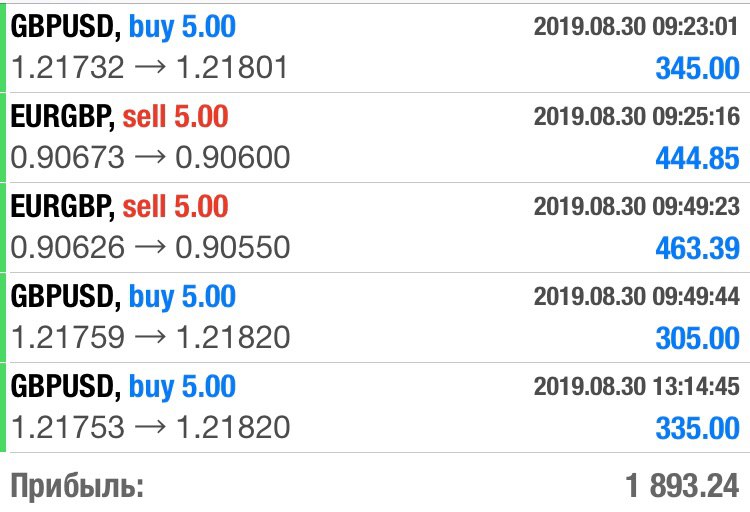750x512 pixels.
Task: Click the price range 1.21753 → 1.21820
Action: 150,427
